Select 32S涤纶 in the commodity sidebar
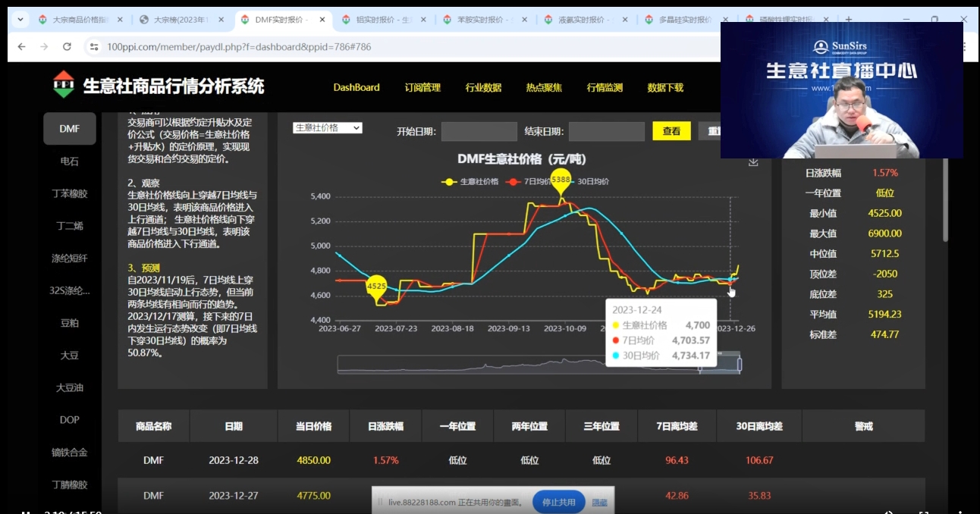The image size is (980, 514). pos(70,290)
